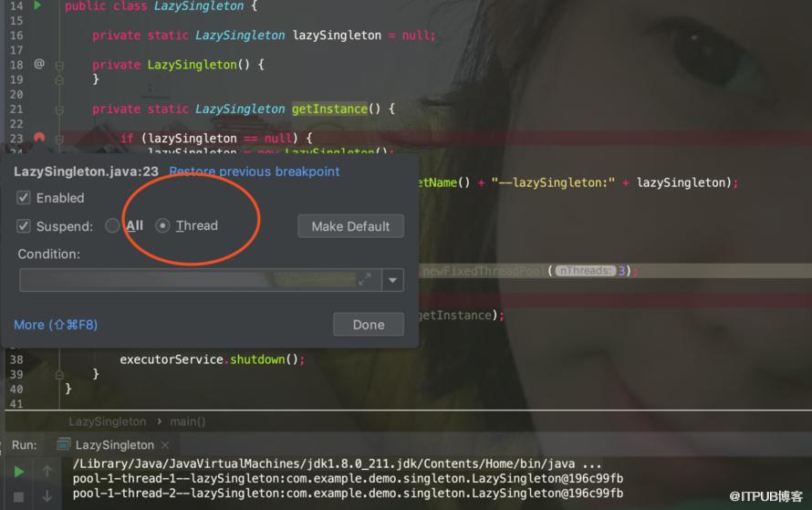Click the LazySingleton.java:23 popup title

86,172
